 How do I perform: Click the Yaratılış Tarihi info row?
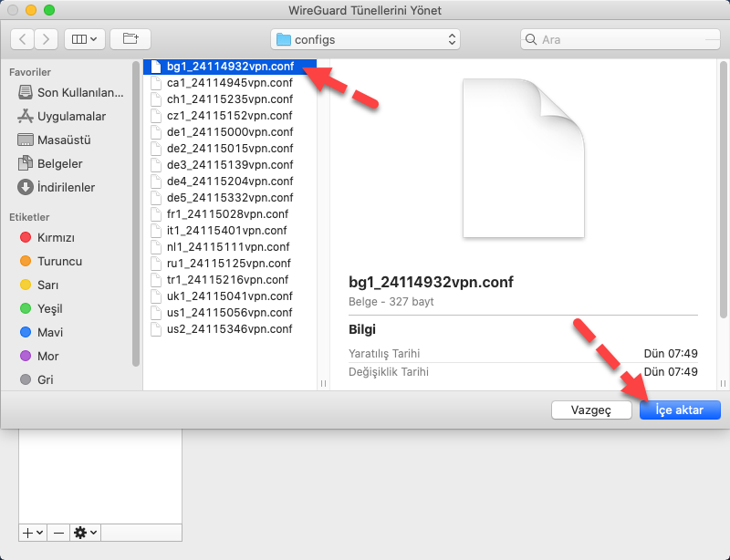[x=523, y=353]
